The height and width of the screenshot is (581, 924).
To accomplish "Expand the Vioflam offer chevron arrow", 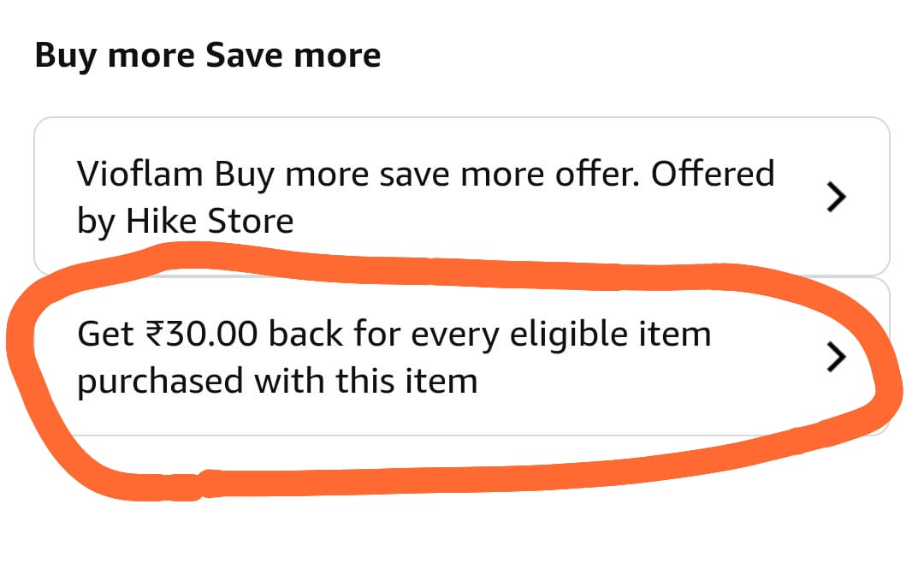I will click(x=835, y=198).
